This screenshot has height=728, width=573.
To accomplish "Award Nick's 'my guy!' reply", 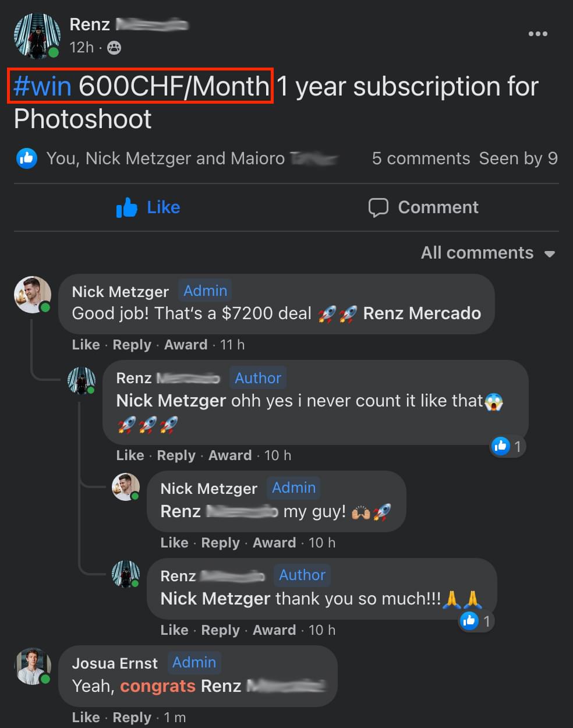I will 274,543.
